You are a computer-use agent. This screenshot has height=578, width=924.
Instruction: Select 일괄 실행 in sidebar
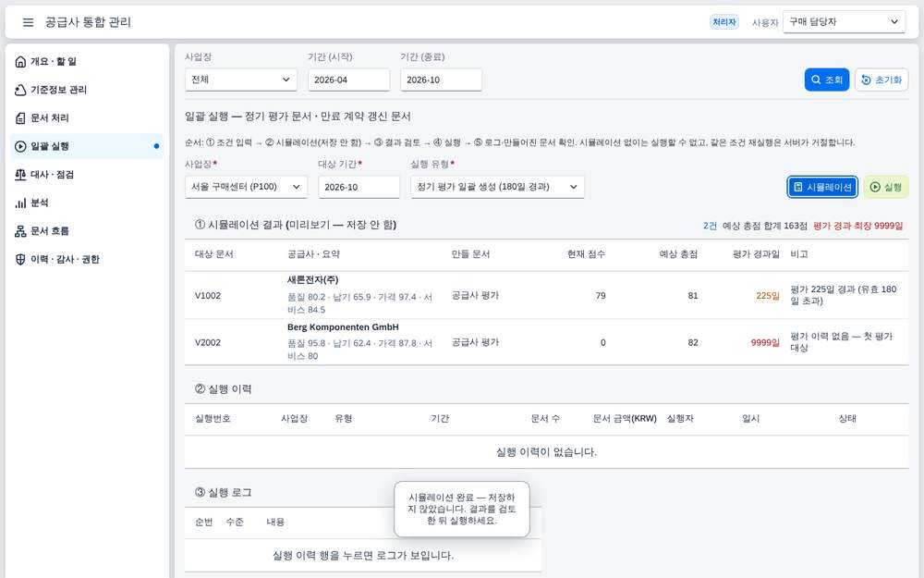[x=87, y=146]
